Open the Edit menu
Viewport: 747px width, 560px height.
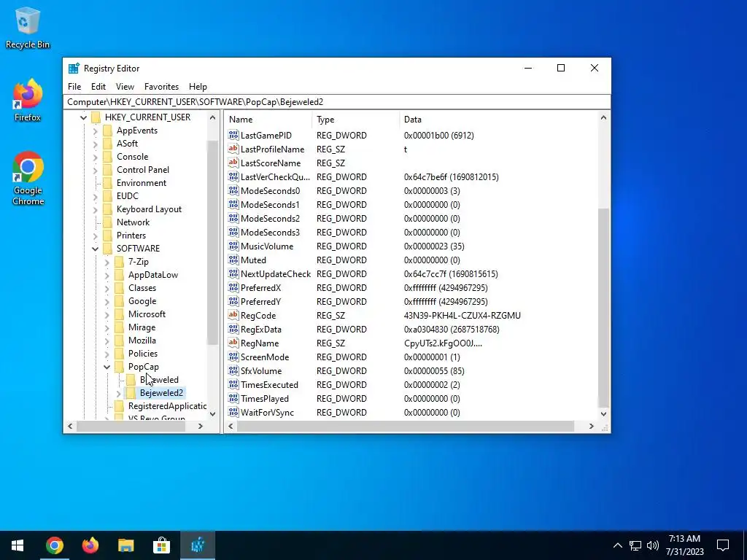pos(98,87)
